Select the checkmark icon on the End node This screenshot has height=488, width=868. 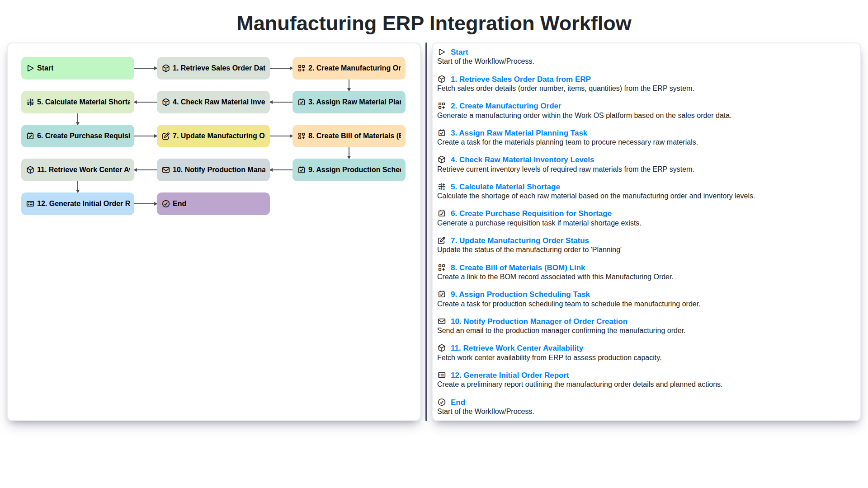[x=165, y=203]
